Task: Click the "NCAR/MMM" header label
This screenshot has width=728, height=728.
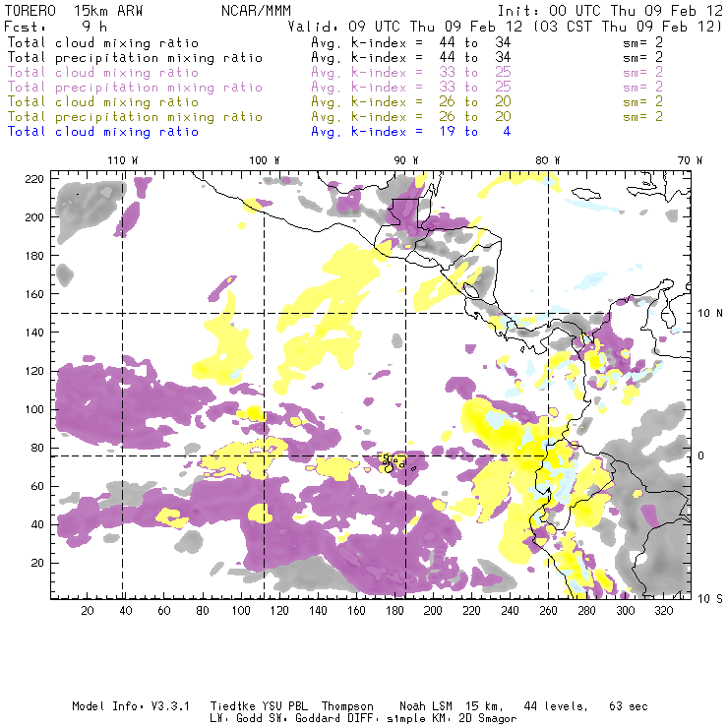Action: tap(256, 11)
